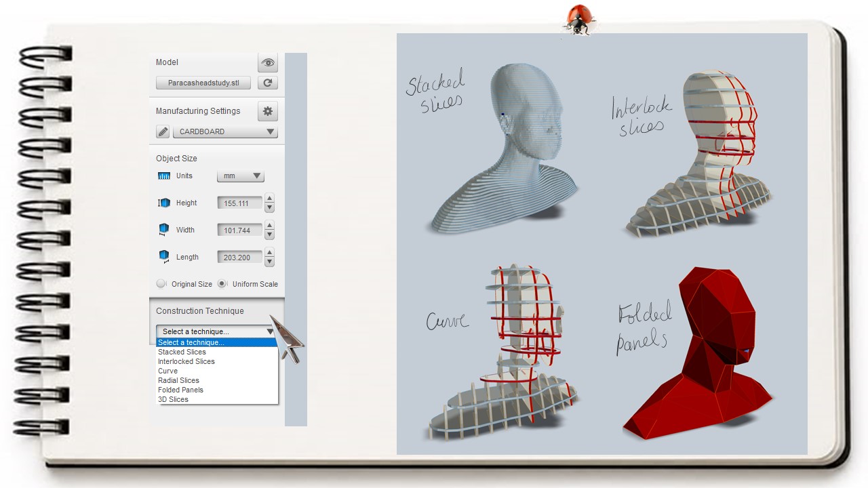Screen dimensions: 868x488
Task: Click the Paracasheadstudy.stl model button
Action: [203, 83]
